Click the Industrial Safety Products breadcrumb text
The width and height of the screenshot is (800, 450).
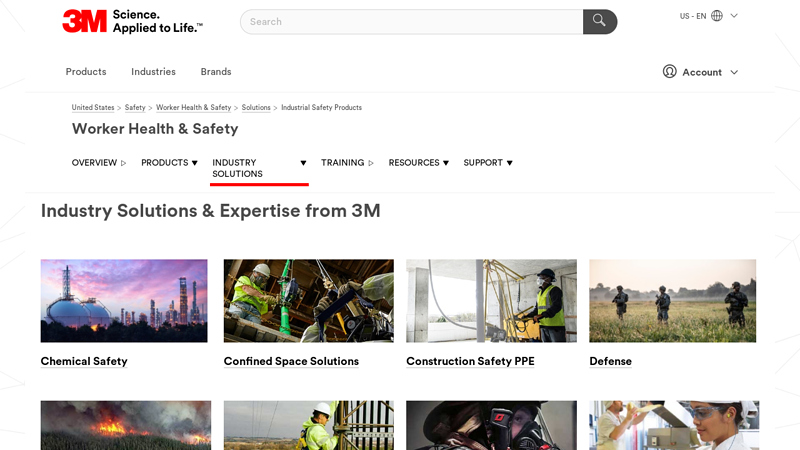tap(321, 108)
